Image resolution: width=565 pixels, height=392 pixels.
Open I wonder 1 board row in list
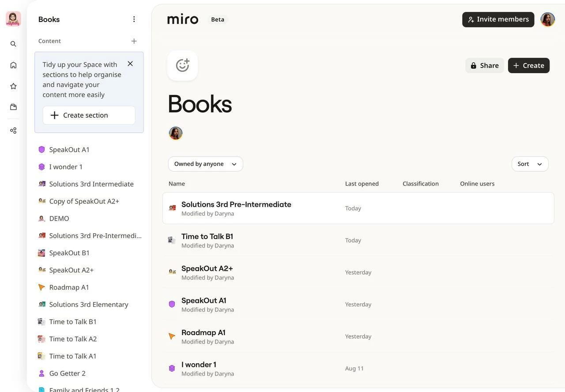coord(358,369)
